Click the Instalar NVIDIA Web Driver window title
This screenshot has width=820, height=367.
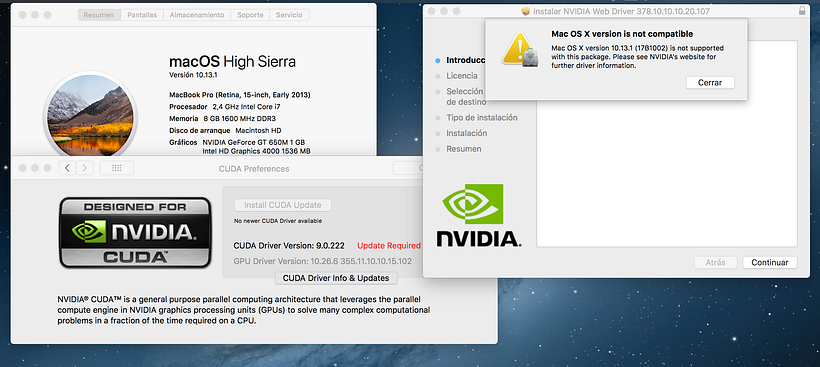[621, 11]
